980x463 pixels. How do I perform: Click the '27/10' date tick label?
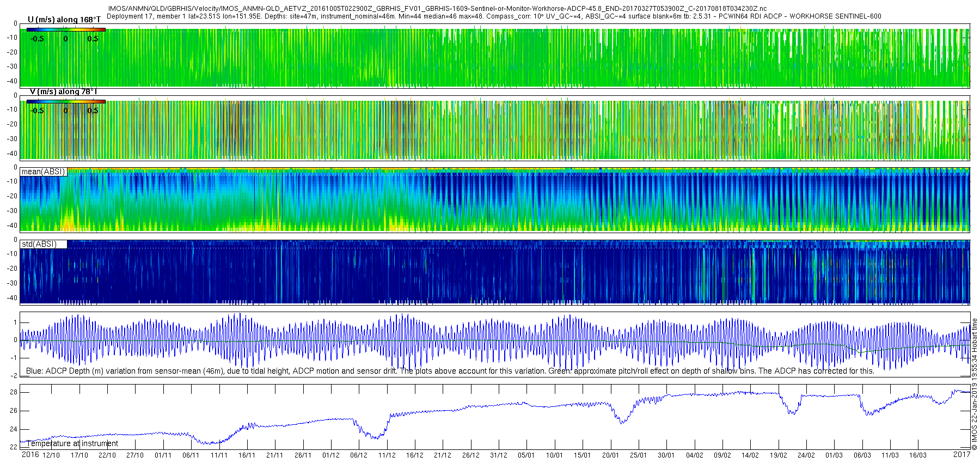pos(135,455)
